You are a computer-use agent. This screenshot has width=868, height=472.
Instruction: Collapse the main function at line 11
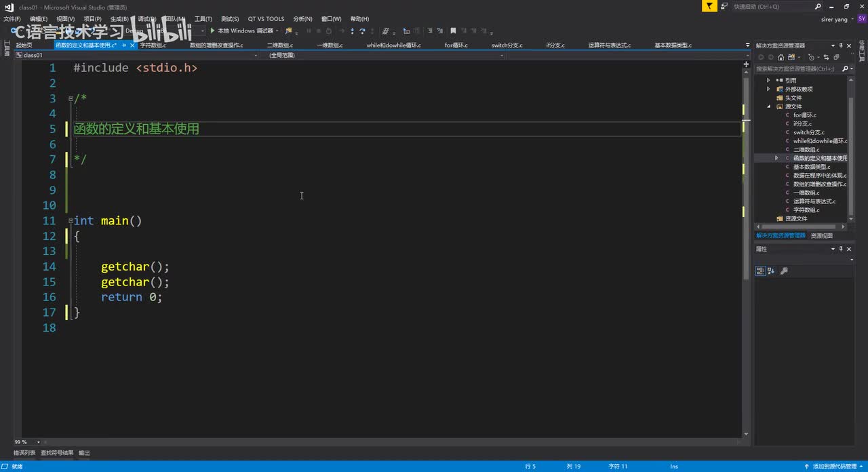71,220
